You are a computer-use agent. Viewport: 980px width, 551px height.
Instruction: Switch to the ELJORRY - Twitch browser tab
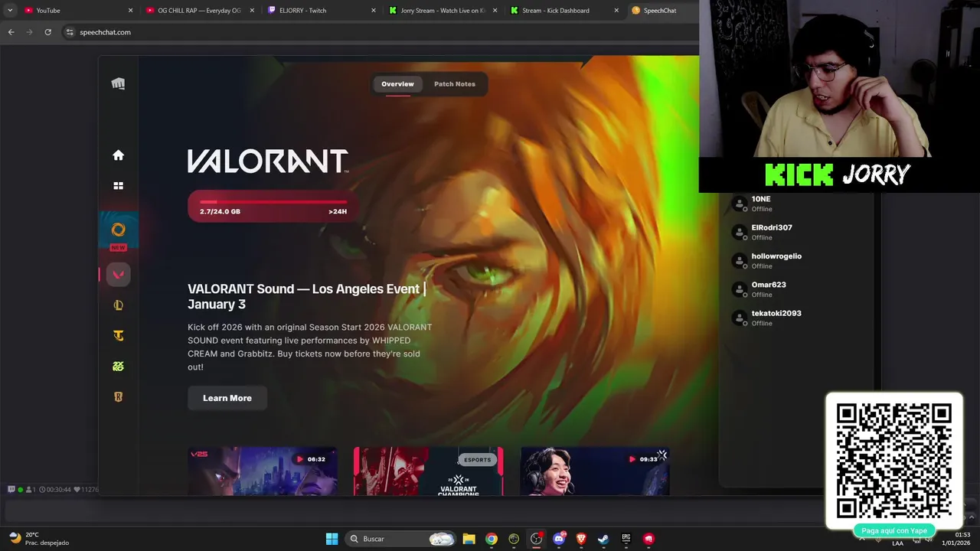coord(322,11)
